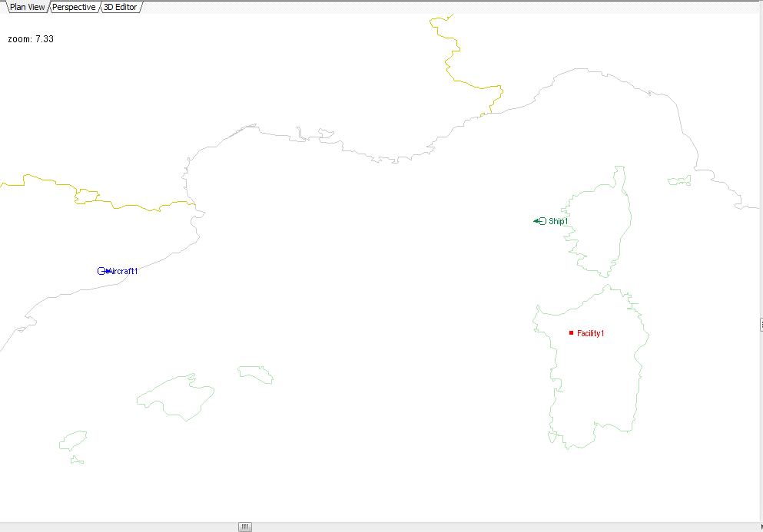The height and width of the screenshot is (532, 763).
Task: Click the Ship1 marker icon
Action: click(x=541, y=221)
